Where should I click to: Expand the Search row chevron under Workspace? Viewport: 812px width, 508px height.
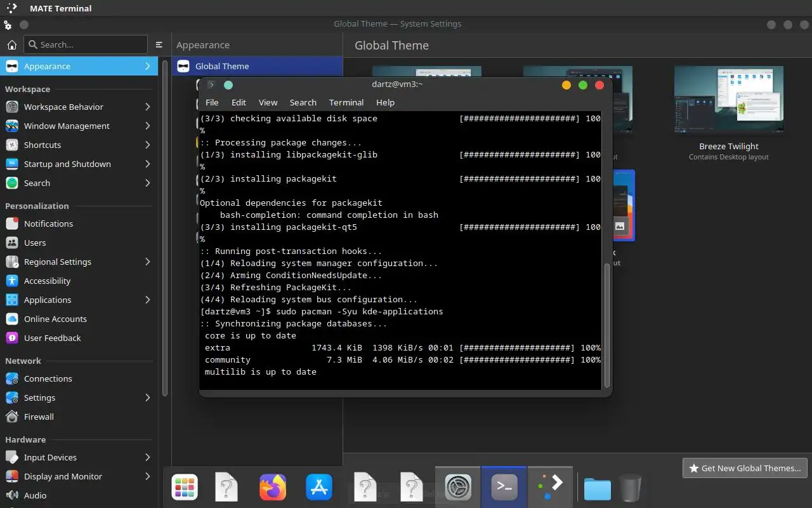pyautogui.click(x=147, y=183)
